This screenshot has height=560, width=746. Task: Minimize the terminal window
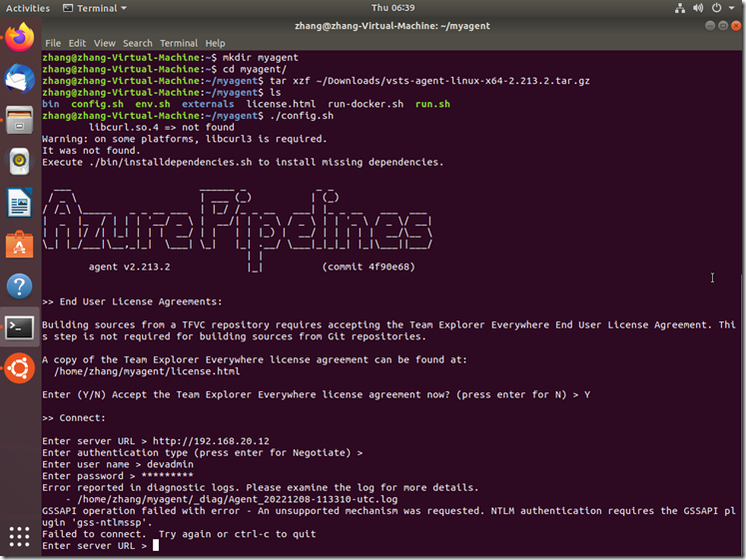tap(710, 26)
